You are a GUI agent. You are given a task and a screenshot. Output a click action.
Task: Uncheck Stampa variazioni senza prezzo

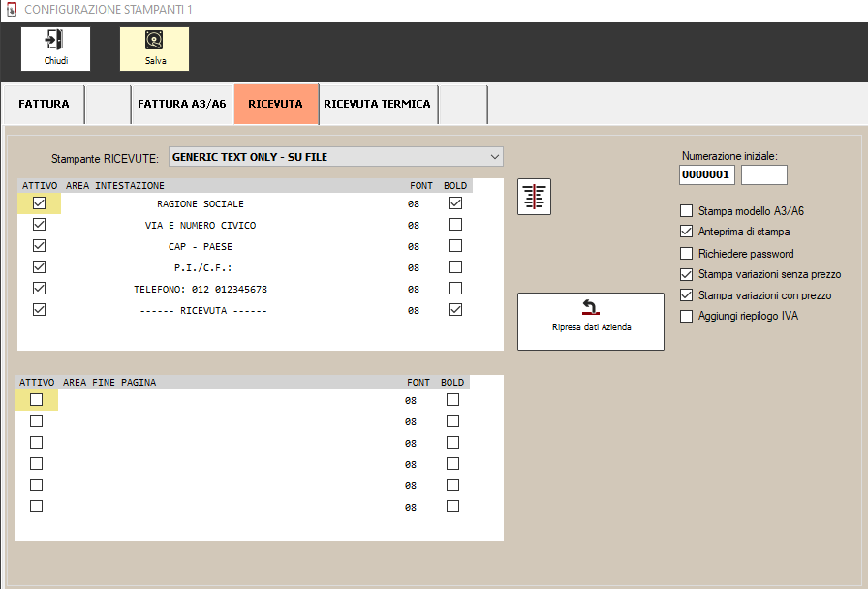tap(687, 275)
